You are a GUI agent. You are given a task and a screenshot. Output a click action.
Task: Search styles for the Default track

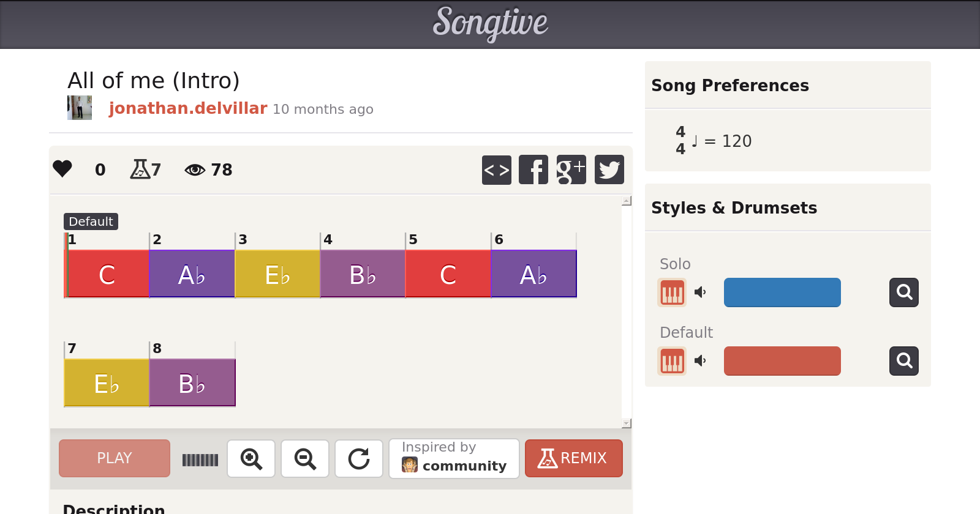point(903,361)
